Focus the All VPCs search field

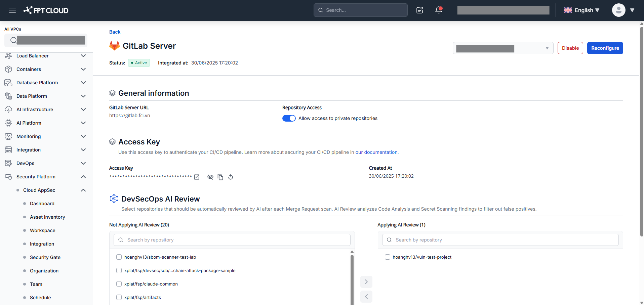[46, 40]
